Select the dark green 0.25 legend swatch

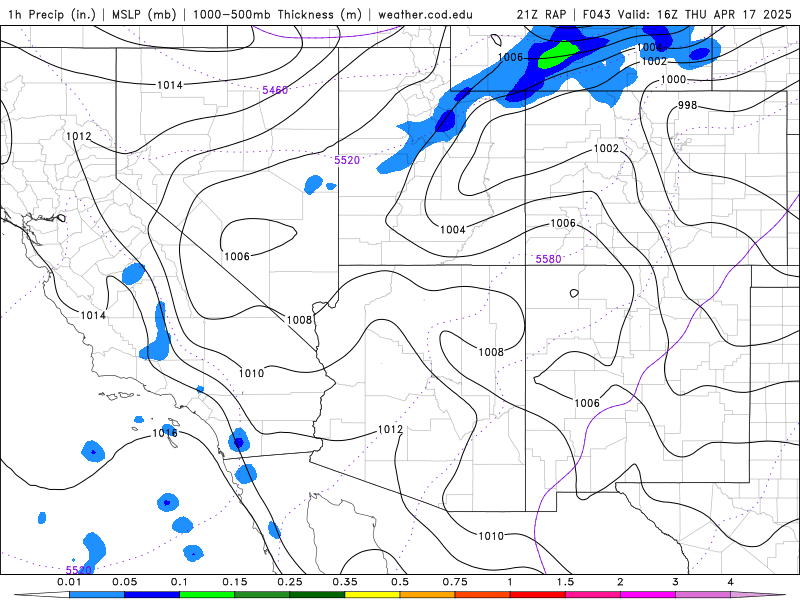317,595
